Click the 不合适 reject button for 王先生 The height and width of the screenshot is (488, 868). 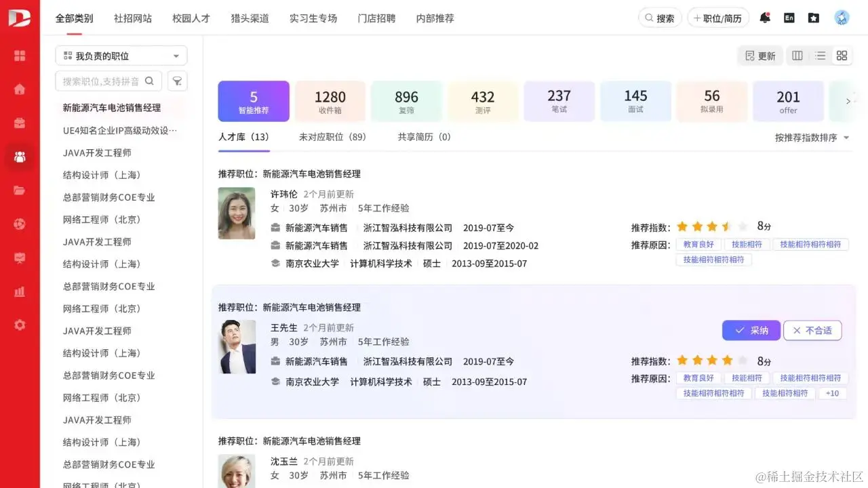pyautogui.click(x=812, y=330)
